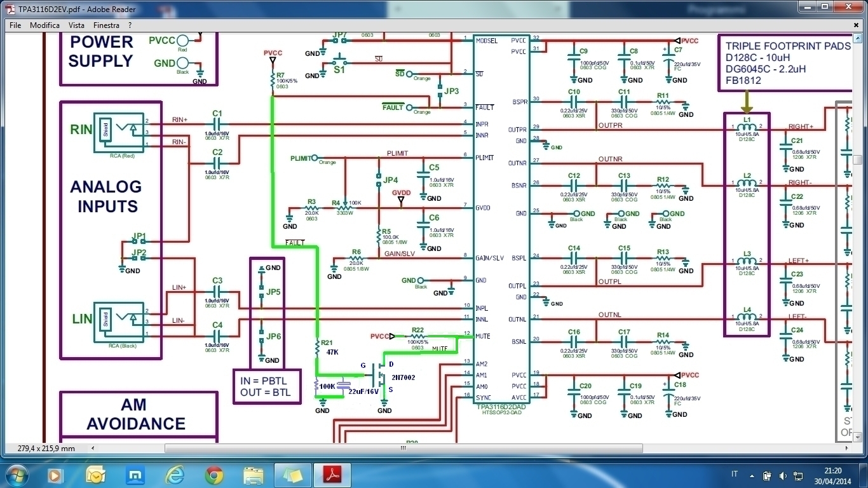Viewport: 868px width, 488px height.
Task: Click the R22 resistor label
Action: (417, 330)
